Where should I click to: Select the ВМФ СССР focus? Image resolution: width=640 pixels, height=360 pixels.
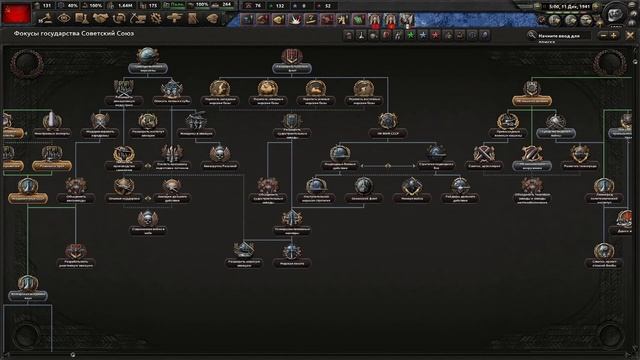pos(387,125)
